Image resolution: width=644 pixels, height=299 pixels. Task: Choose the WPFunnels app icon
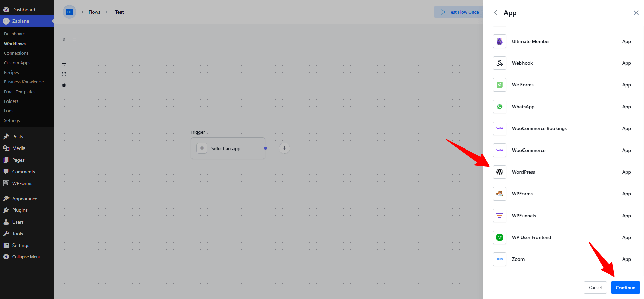(x=499, y=216)
